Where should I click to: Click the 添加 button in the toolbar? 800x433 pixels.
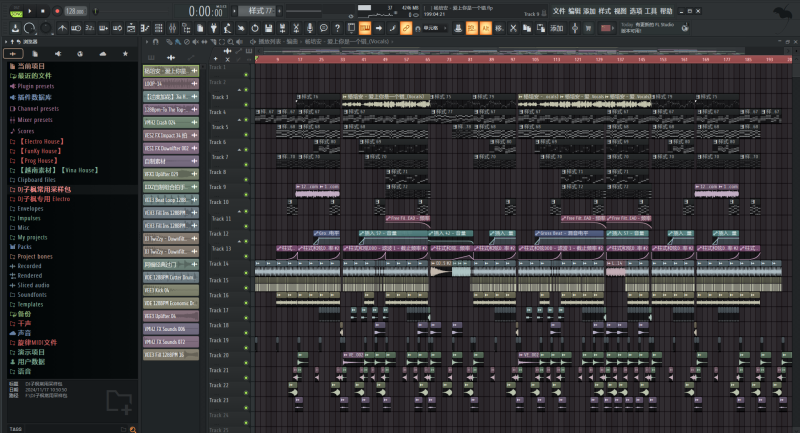point(557,28)
